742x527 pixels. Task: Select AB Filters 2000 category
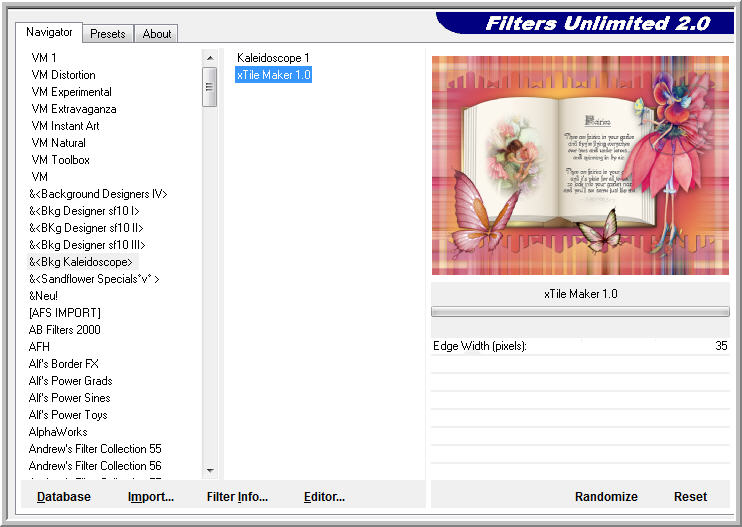(65, 330)
